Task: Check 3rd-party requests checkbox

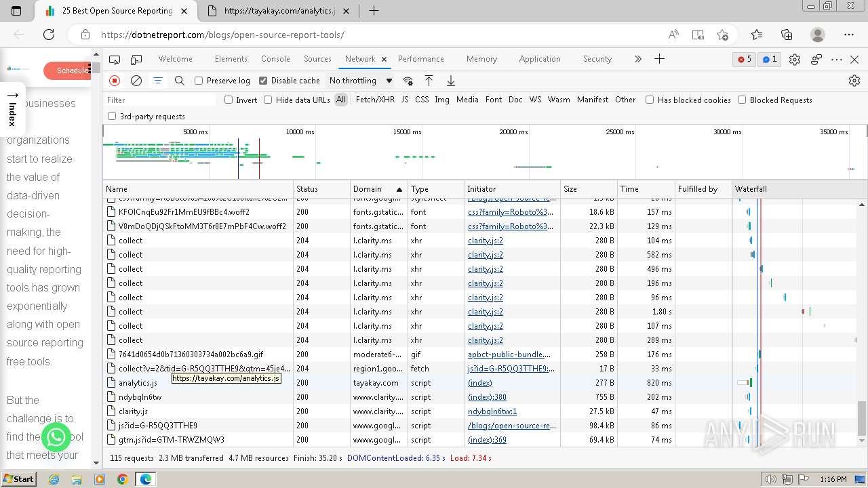Action: (x=112, y=116)
